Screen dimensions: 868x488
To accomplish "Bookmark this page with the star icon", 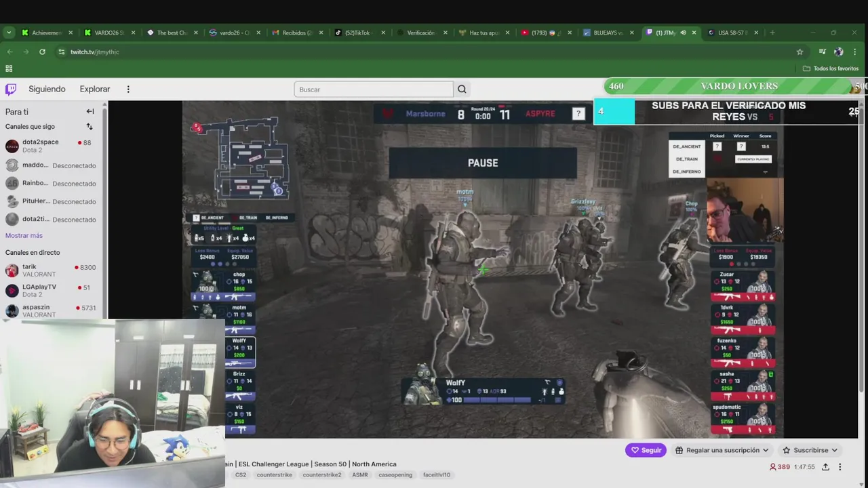I will click(800, 52).
